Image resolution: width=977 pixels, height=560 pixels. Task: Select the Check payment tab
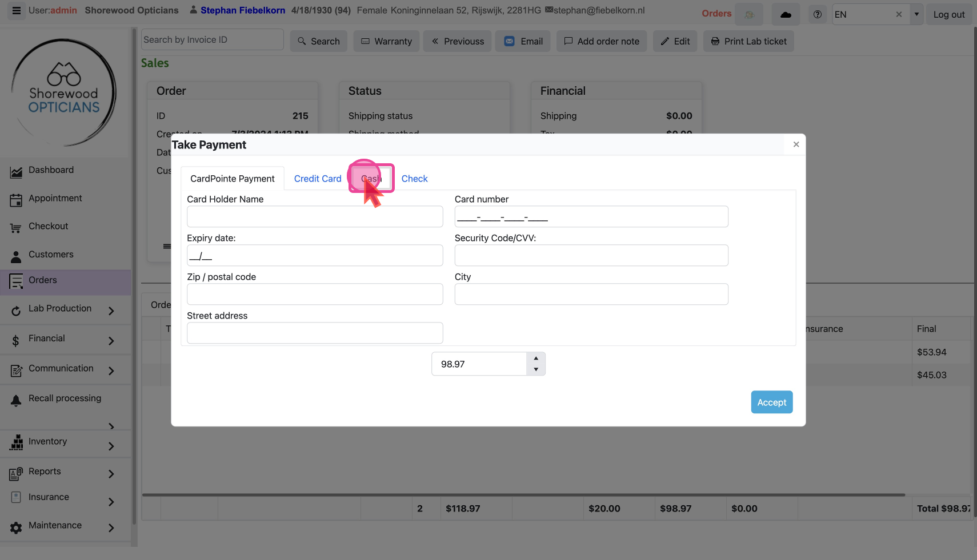coord(414,179)
